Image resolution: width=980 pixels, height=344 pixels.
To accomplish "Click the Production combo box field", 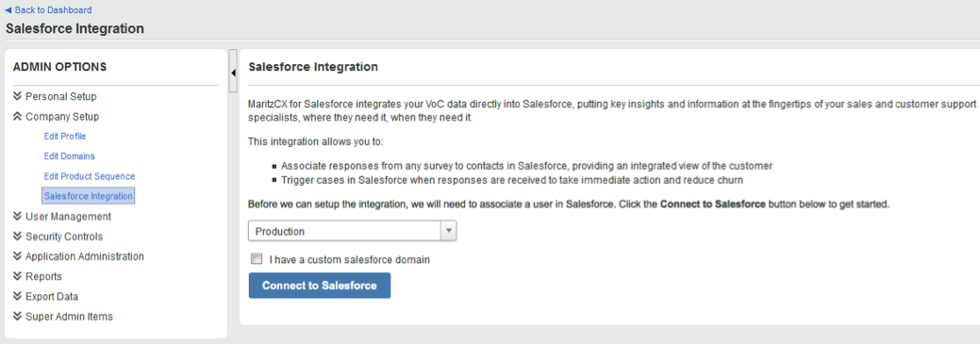I will click(353, 231).
